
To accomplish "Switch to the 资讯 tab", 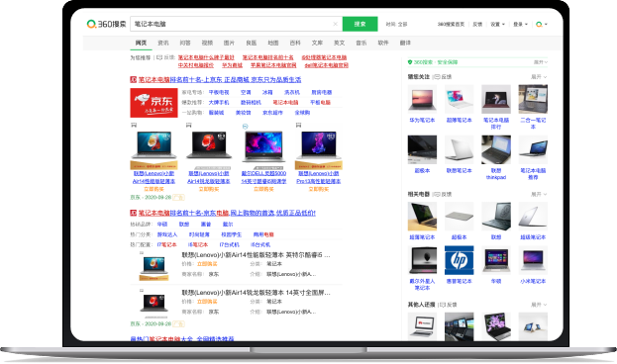I will 162,43.
